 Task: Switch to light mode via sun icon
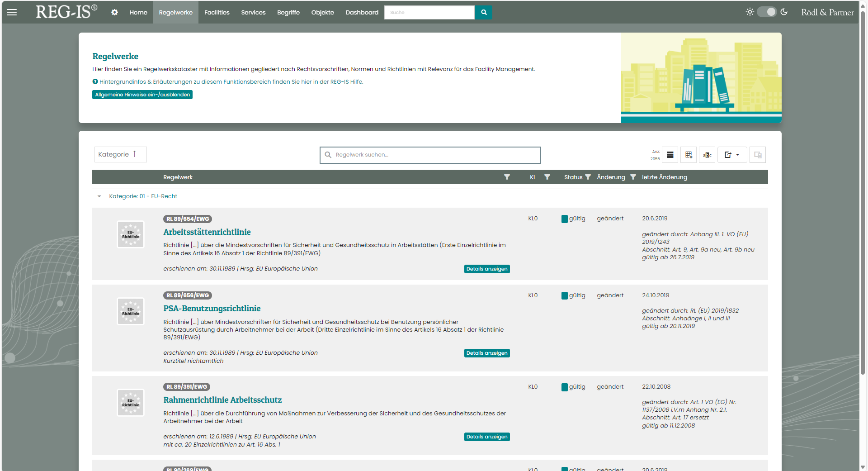750,12
